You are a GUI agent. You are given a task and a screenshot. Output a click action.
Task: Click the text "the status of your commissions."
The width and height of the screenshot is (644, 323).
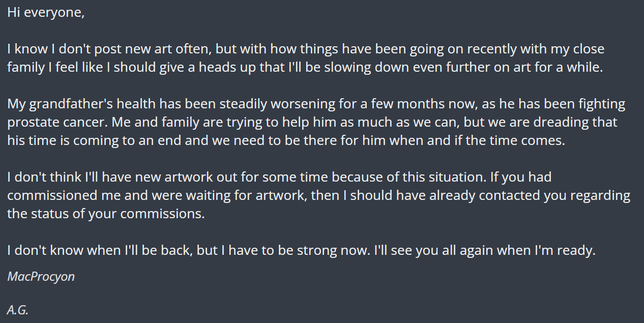click(106, 214)
